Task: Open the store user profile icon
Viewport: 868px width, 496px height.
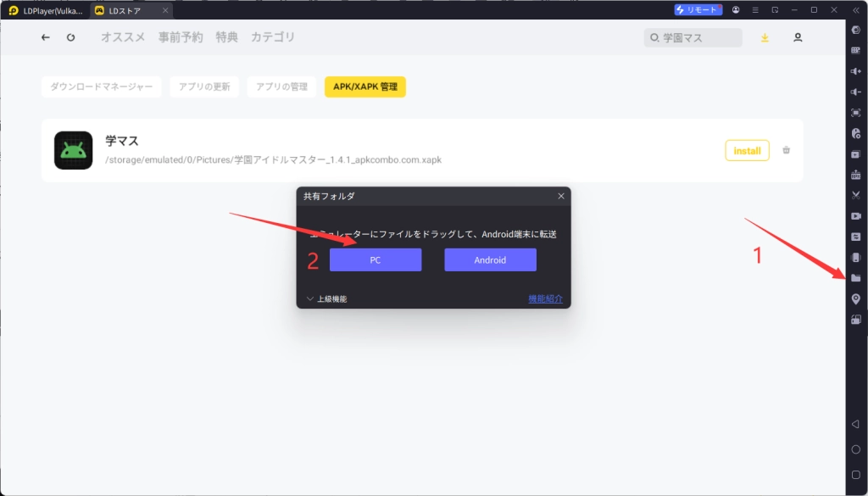Action: click(798, 37)
